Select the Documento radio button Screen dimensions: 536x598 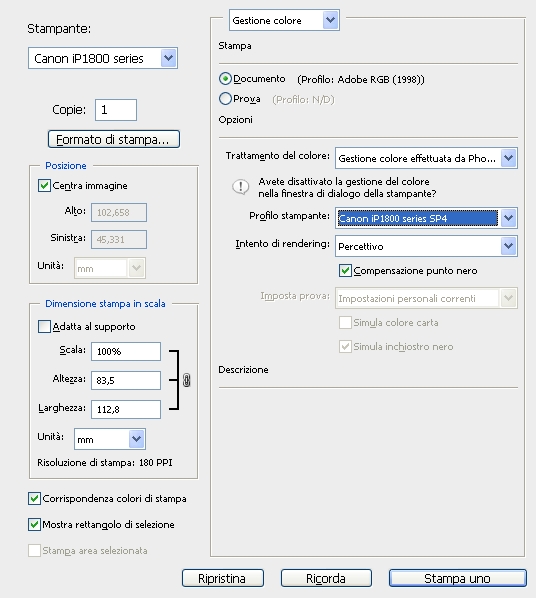coord(225,79)
